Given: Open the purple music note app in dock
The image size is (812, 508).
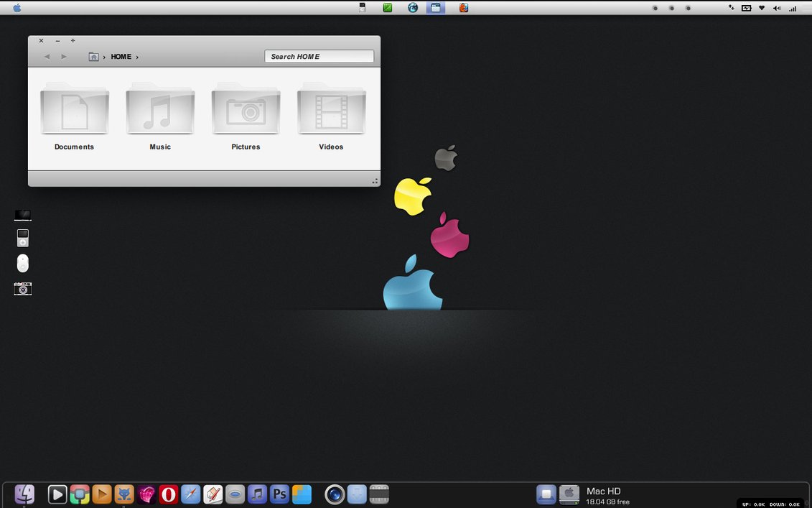Looking at the screenshot, I should [257, 494].
